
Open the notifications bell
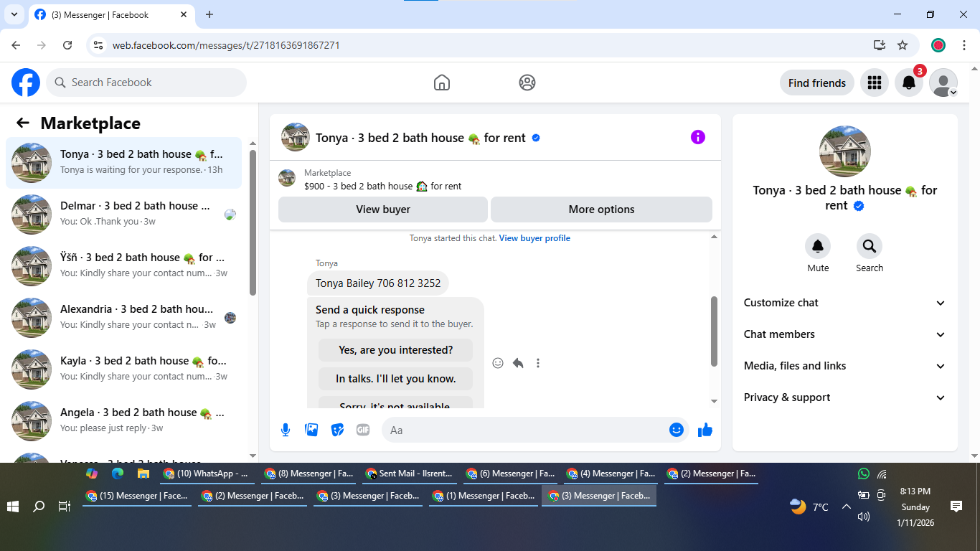909,83
